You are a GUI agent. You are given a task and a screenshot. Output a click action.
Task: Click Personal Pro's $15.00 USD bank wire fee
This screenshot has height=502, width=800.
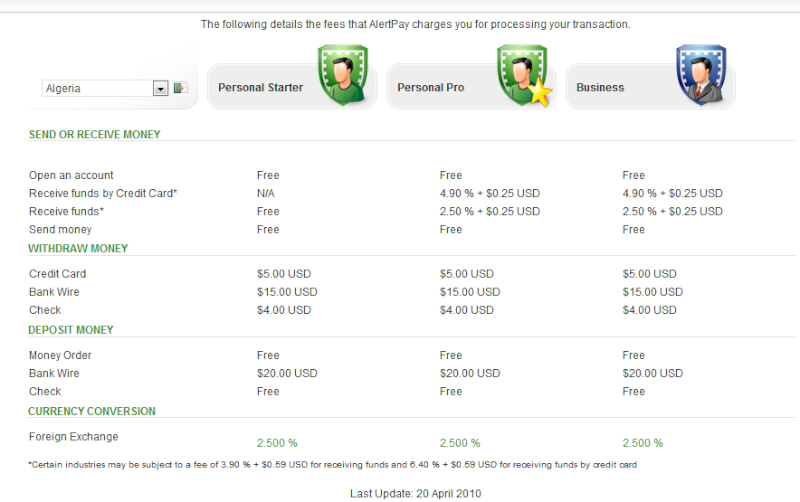pyautogui.click(x=470, y=292)
